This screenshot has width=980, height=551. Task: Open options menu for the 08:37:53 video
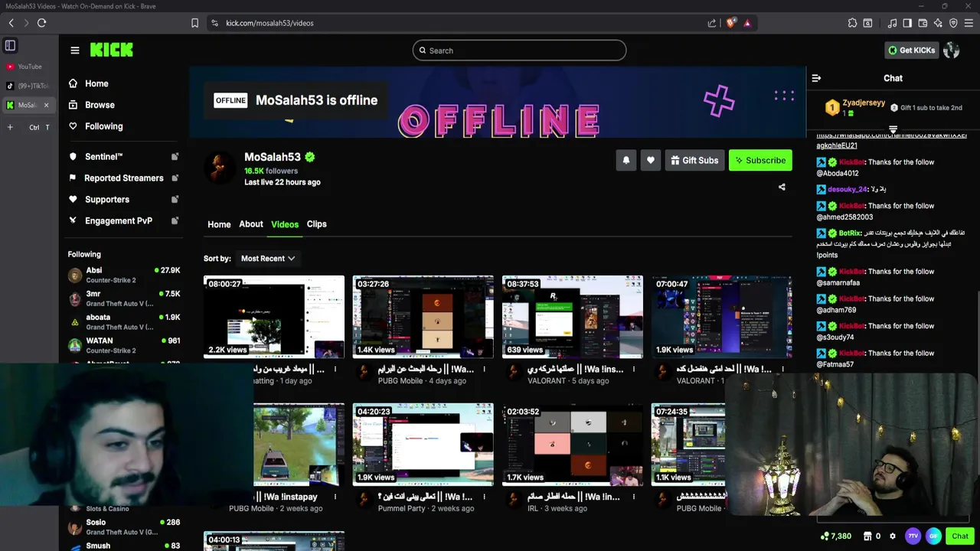click(x=633, y=369)
